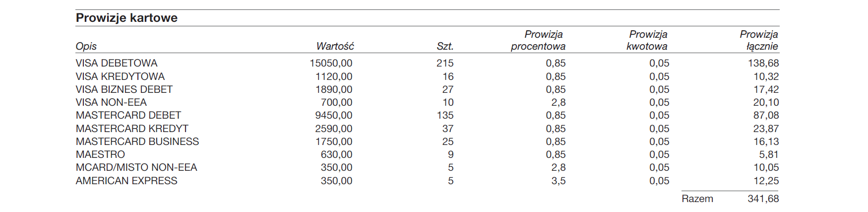Select the Wartość column header
The image size is (868, 212).
335,46
